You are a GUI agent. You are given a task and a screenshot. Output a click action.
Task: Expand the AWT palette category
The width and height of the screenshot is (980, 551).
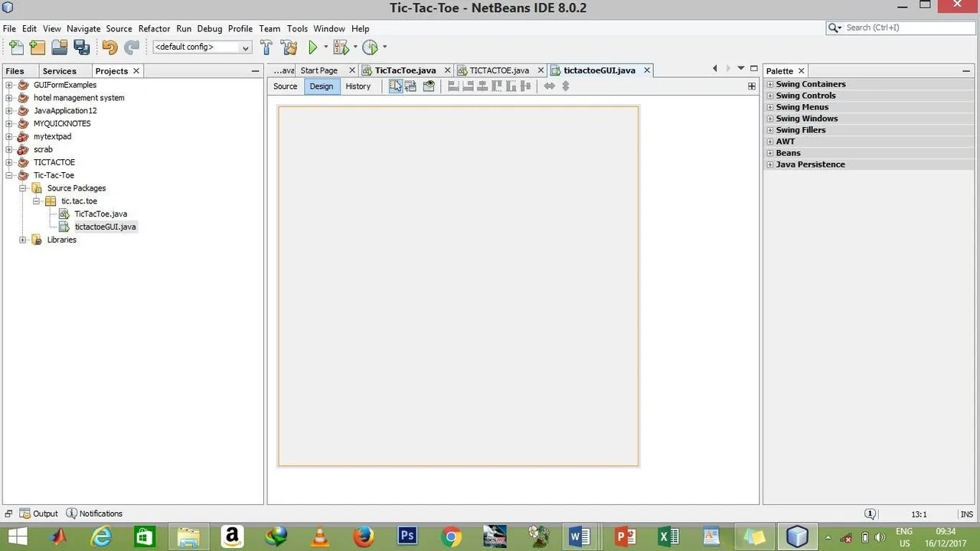pos(770,142)
